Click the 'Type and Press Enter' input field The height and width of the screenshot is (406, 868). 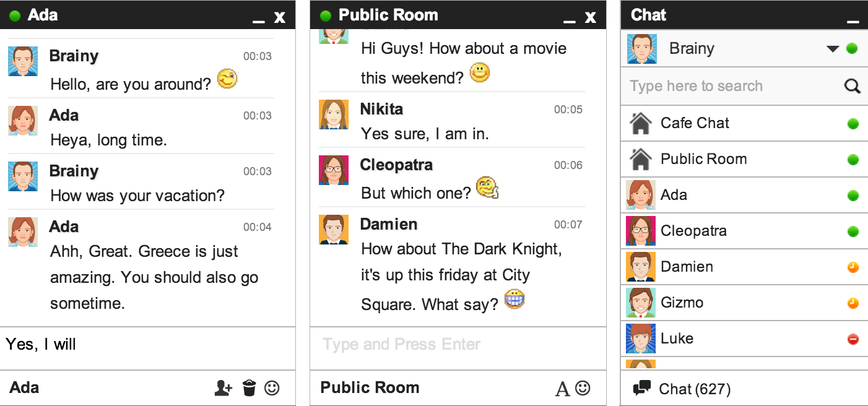click(458, 348)
